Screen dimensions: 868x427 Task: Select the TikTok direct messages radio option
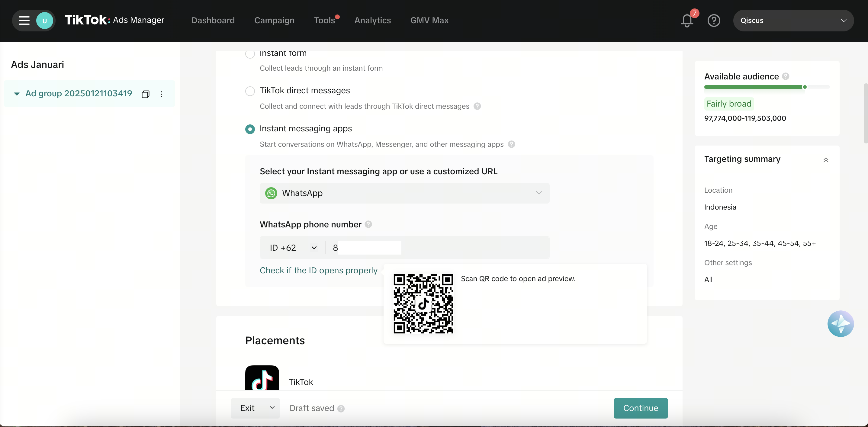(250, 91)
